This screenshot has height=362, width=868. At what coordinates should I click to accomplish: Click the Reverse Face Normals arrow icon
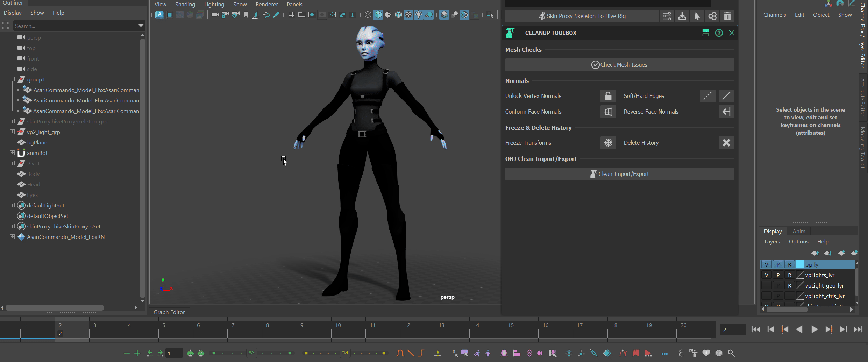pos(726,112)
